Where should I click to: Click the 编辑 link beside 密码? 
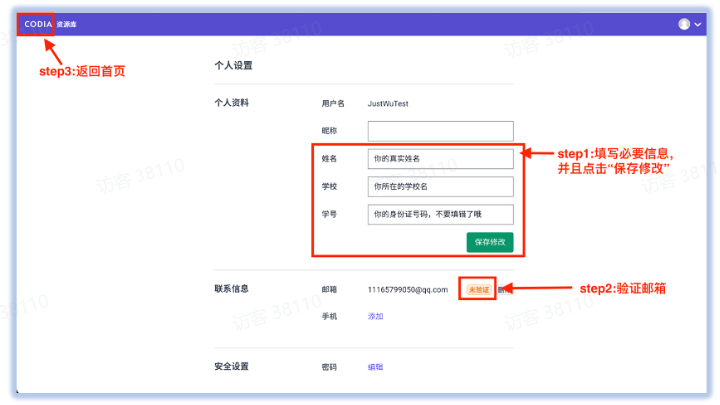376,367
